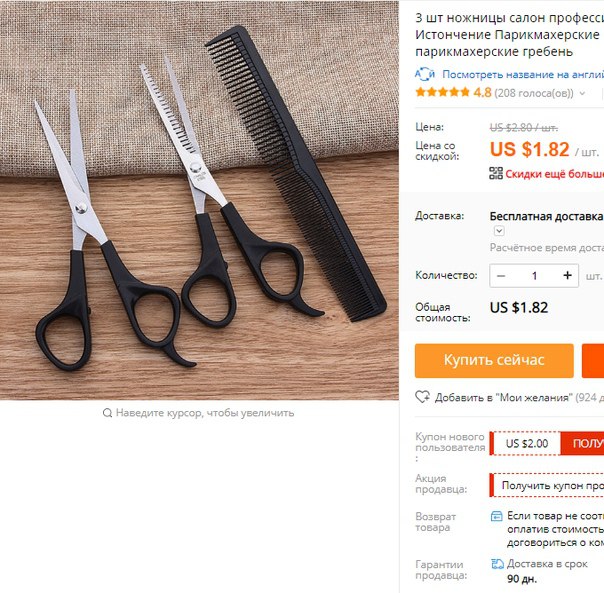
Task: Decrease quantity with the minus button
Action: click(x=501, y=276)
